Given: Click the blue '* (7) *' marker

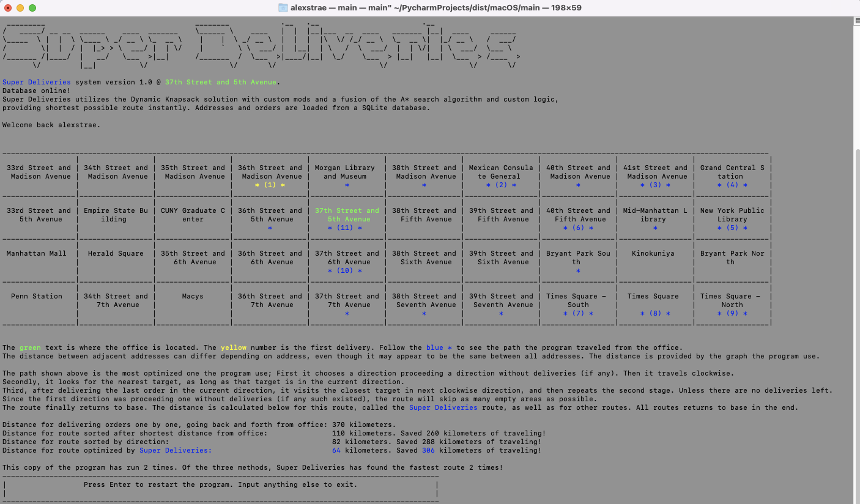Looking at the screenshot, I should click(578, 313).
